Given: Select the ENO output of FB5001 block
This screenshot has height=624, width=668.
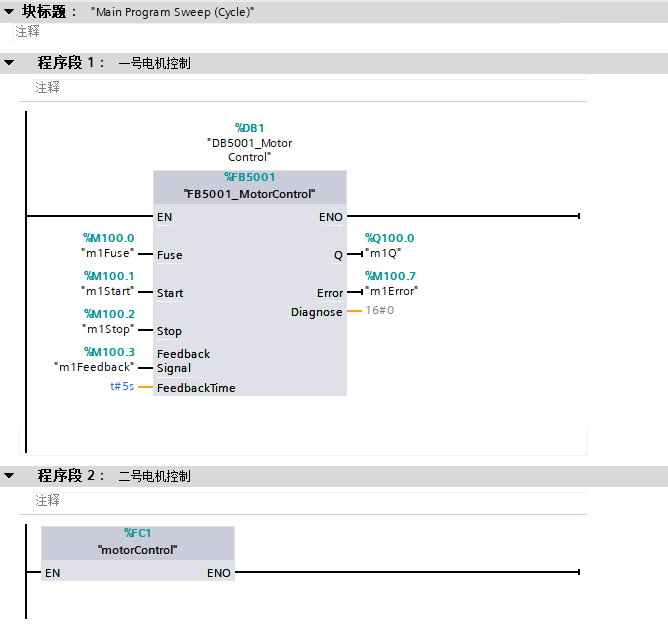Looking at the screenshot, I should click(330, 217).
